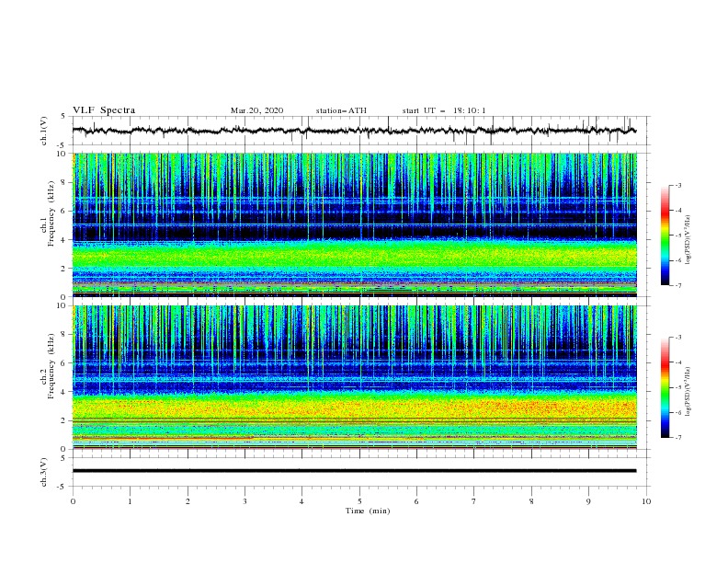Click time axis tick label "8"
The image size is (728, 563).
(x=531, y=501)
